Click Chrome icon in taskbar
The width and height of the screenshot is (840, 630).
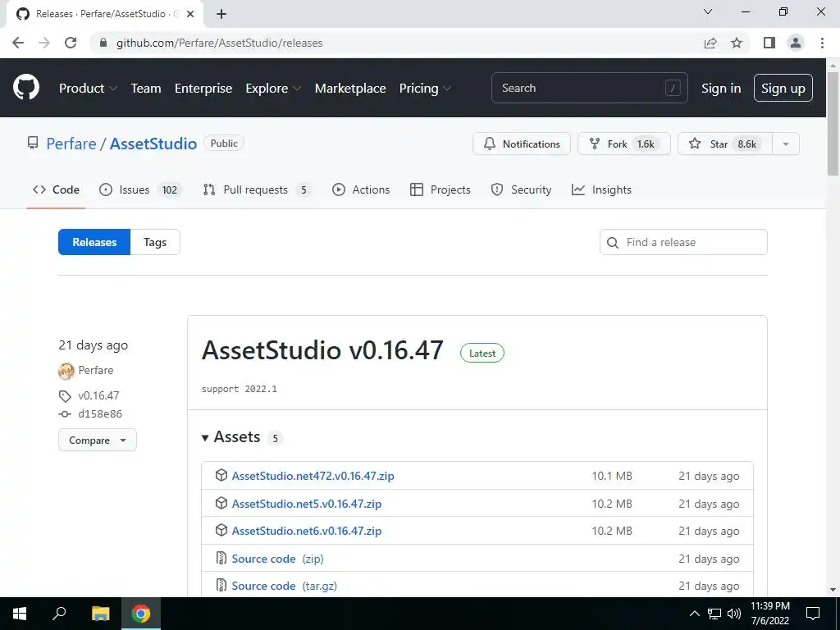click(x=141, y=614)
